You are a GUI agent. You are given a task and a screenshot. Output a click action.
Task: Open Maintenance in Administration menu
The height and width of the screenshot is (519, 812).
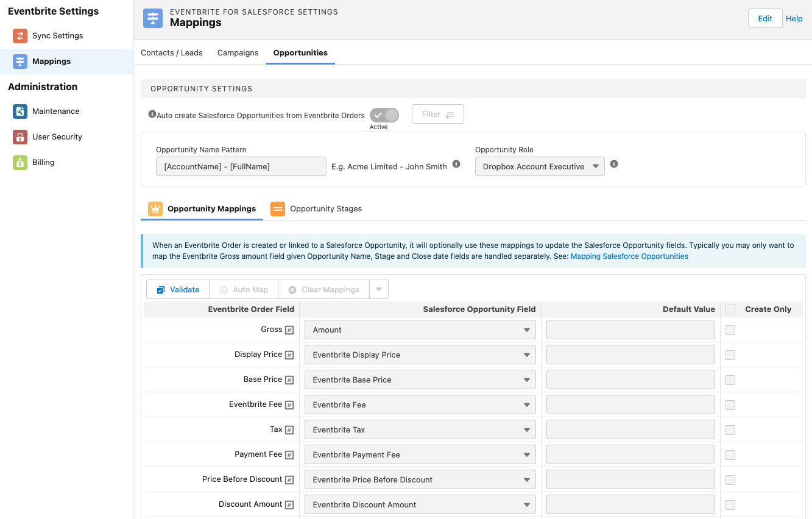(66, 111)
